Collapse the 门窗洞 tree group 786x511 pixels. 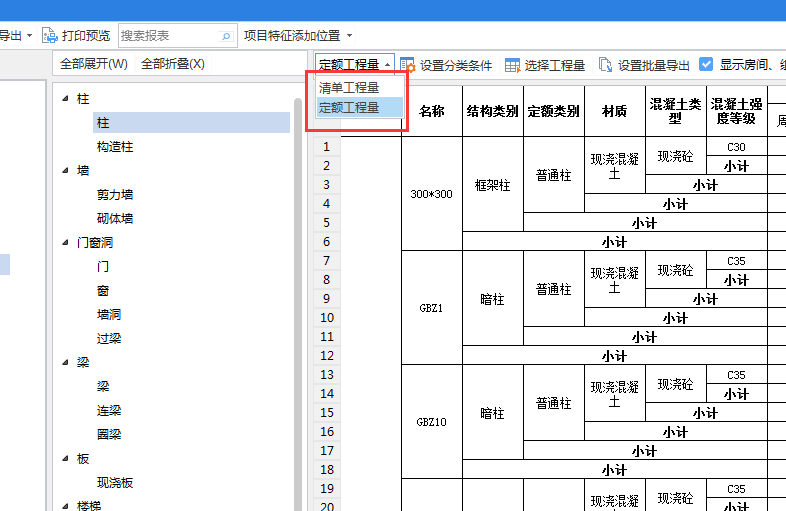coord(65,243)
